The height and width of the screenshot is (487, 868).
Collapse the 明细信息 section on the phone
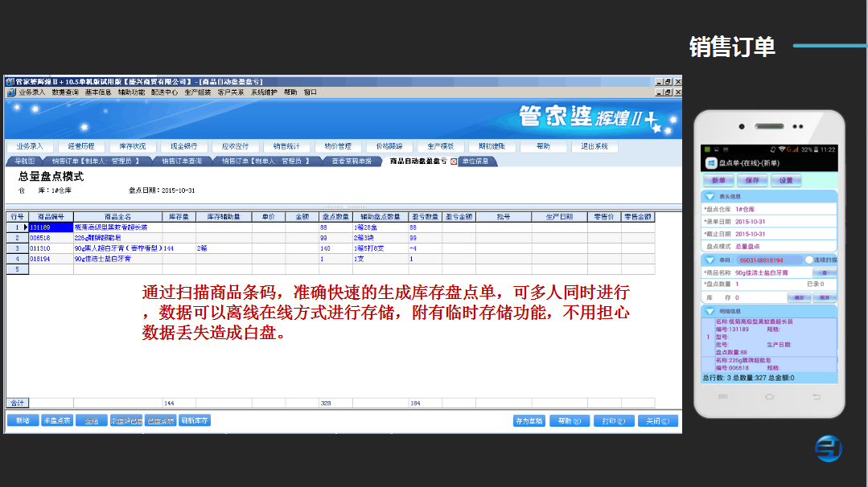coord(710,311)
